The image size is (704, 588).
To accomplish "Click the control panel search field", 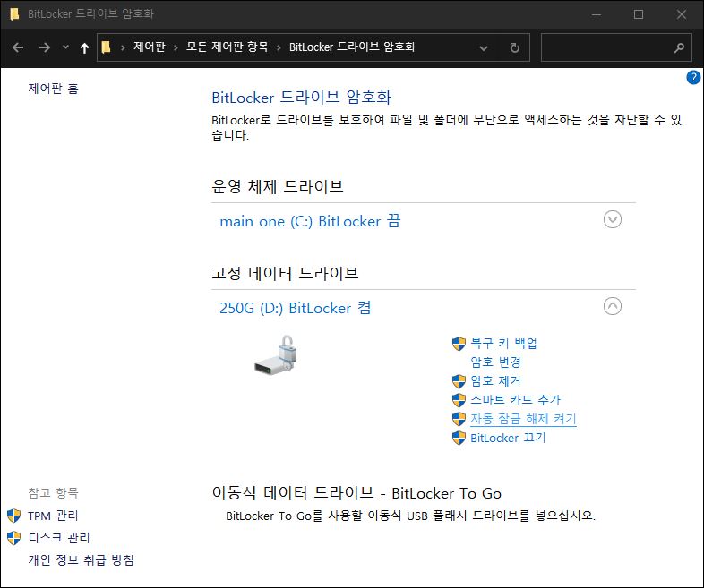I will (x=616, y=47).
